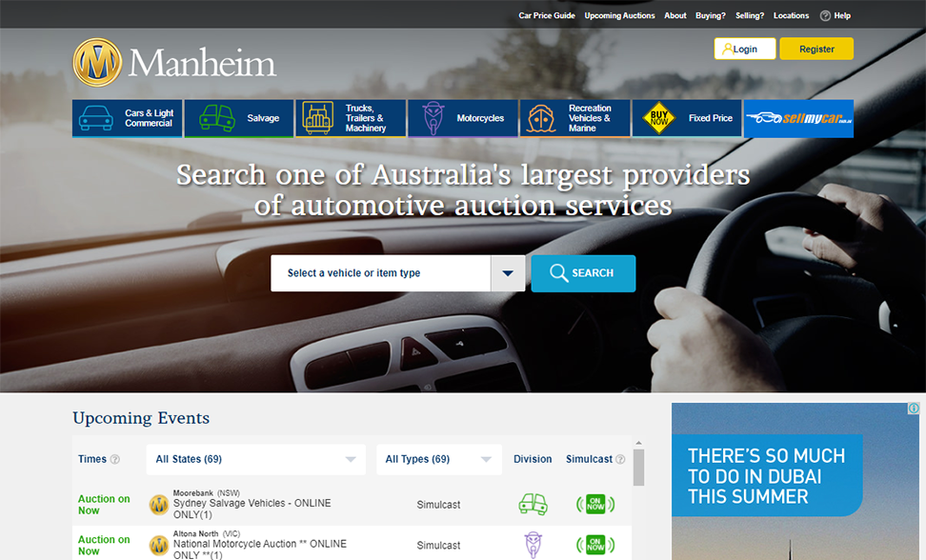Expand the vehicle or item type dropdown
Screen dimensions: 926x560
(508, 273)
